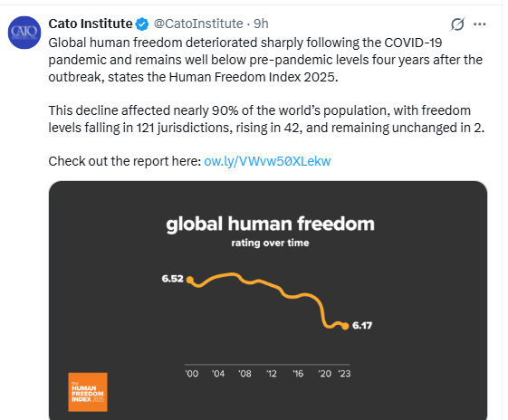The height and width of the screenshot is (420, 508).
Task: Click the '00 axis year label
Action: [192, 374]
